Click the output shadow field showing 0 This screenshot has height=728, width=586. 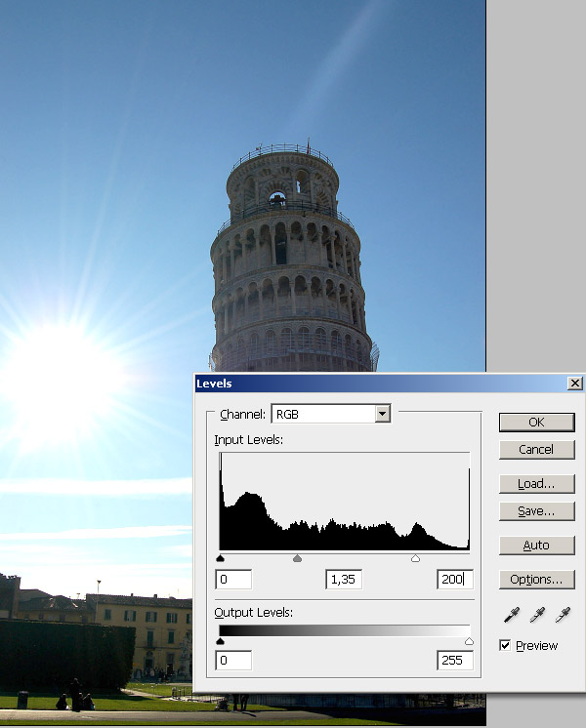point(233,661)
